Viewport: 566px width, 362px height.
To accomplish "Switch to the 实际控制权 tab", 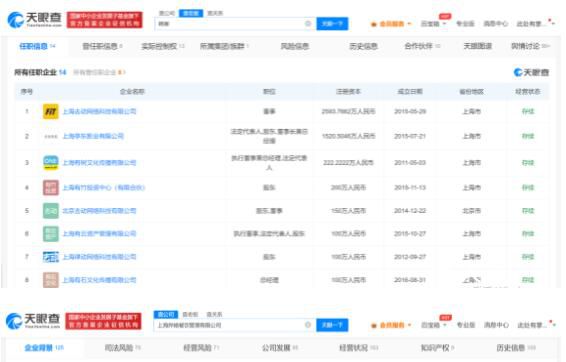I will [163, 46].
